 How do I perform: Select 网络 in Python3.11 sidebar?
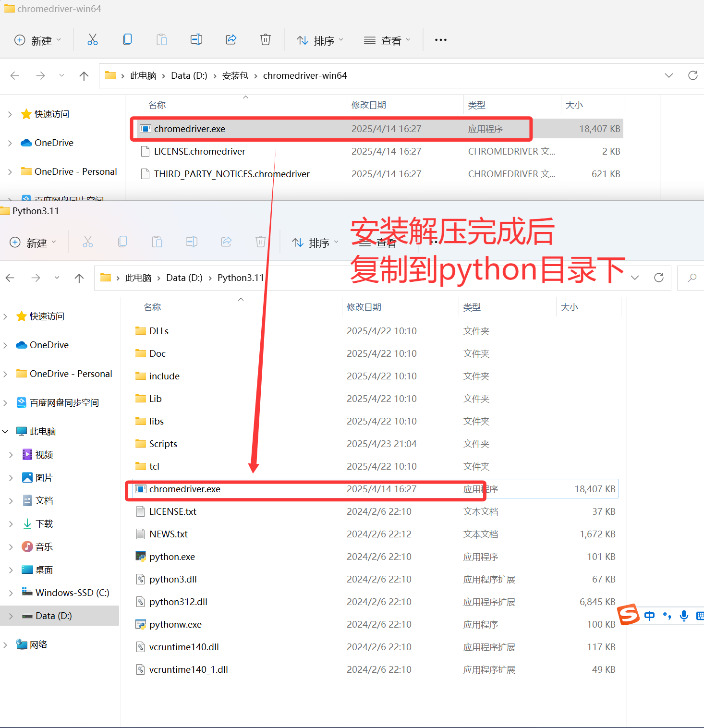tap(32, 644)
